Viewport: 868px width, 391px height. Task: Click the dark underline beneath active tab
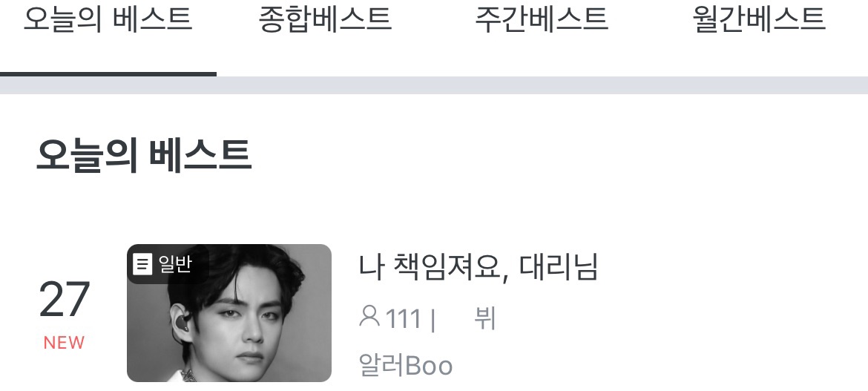pos(108,74)
